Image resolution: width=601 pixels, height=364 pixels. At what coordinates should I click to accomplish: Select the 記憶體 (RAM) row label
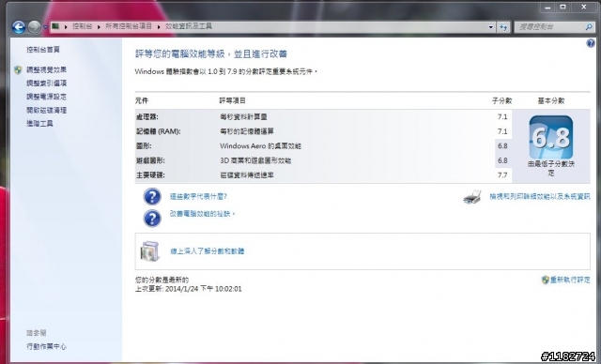pos(159,131)
